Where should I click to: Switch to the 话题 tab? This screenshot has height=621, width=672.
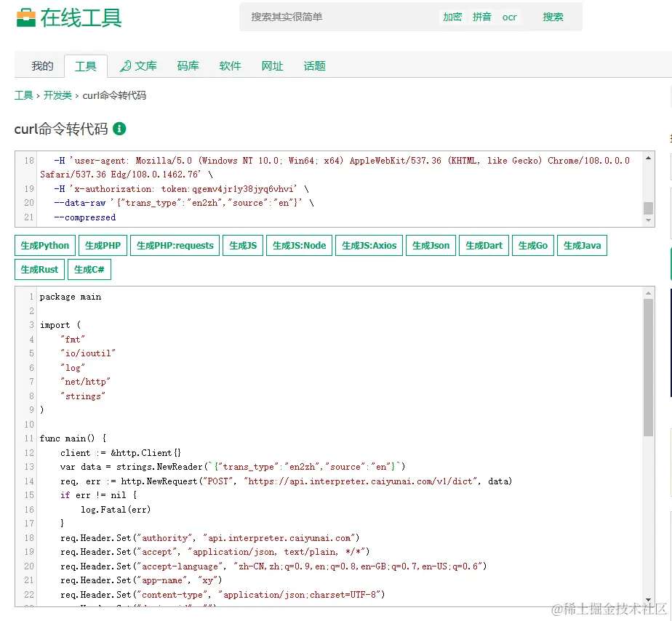pos(315,66)
